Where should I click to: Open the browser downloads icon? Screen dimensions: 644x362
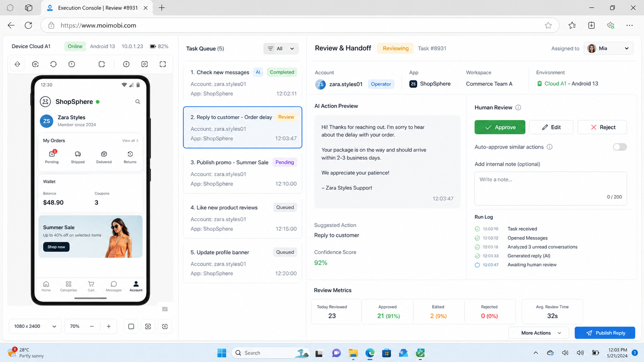point(592,25)
